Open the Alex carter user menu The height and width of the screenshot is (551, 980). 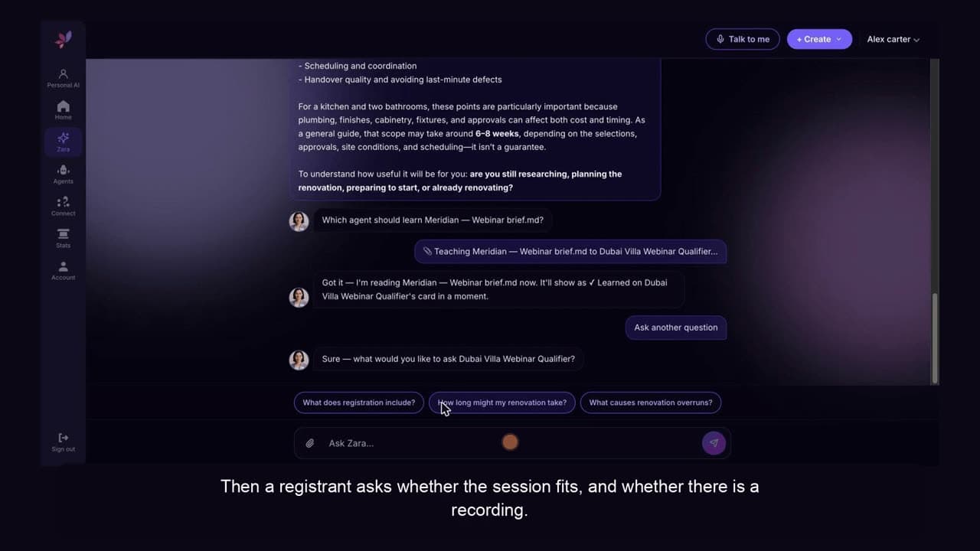(893, 39)
